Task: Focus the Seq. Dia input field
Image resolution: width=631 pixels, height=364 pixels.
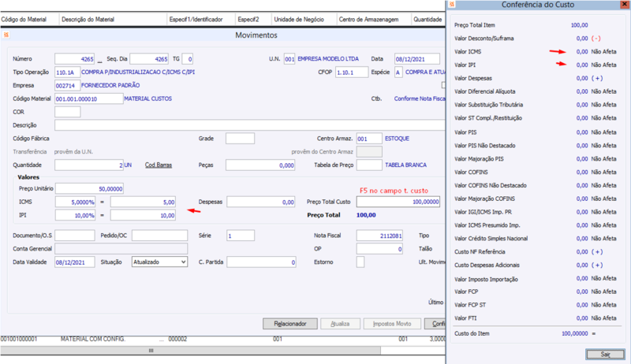Action: coord(149,58)
